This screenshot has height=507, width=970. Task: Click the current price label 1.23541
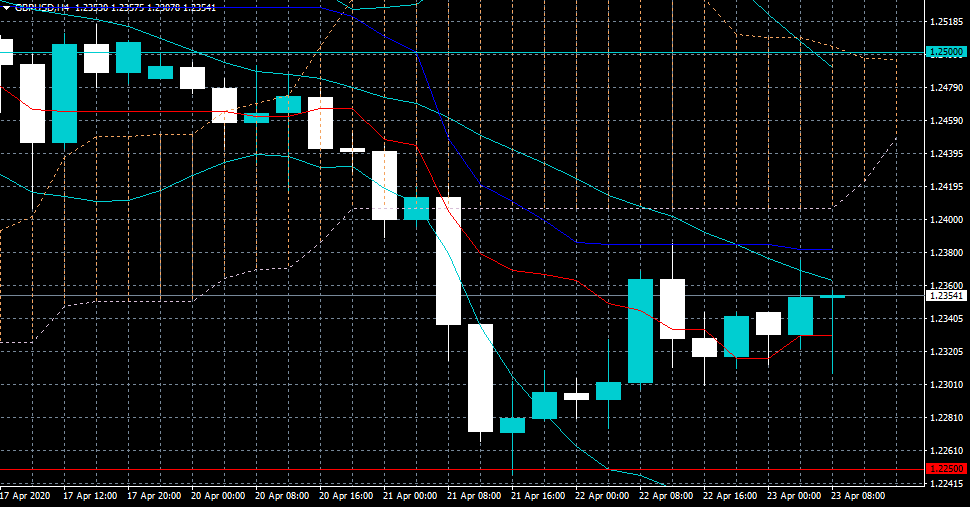[x=946, y=296]
